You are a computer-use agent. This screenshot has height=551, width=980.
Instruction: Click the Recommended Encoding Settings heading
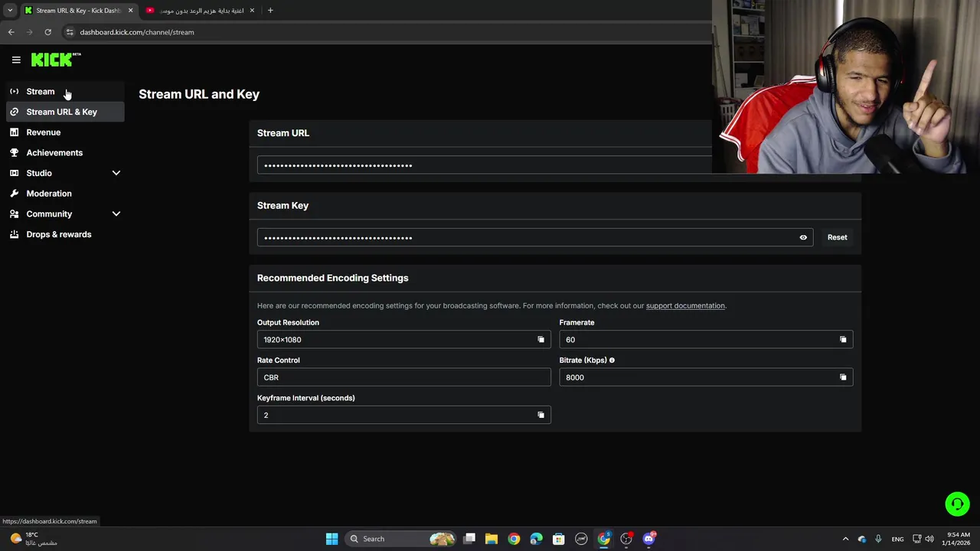tap(332, 278)
